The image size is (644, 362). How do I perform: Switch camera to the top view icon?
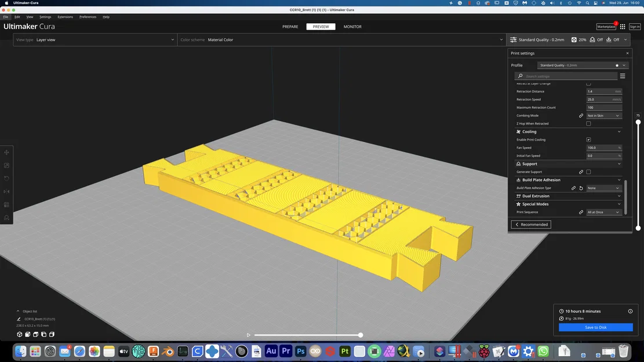36,335
